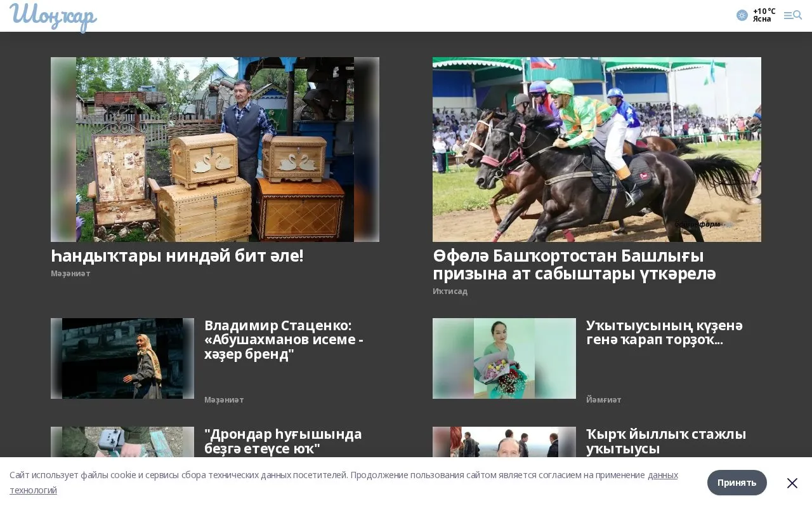Image resolution: width=812 pixels, height=508 pixels.
Task: Open the Владимир Стаценко article headline
Action: (x=284, y=340)
